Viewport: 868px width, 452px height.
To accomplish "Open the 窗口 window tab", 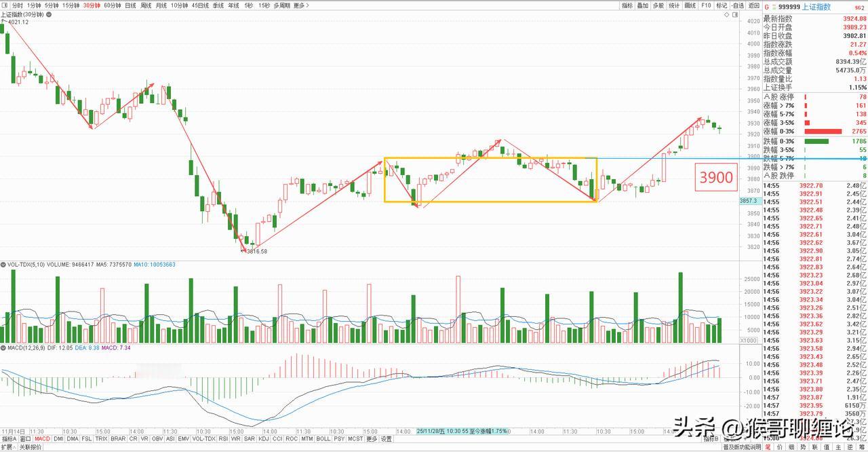I will coord(26,438).
